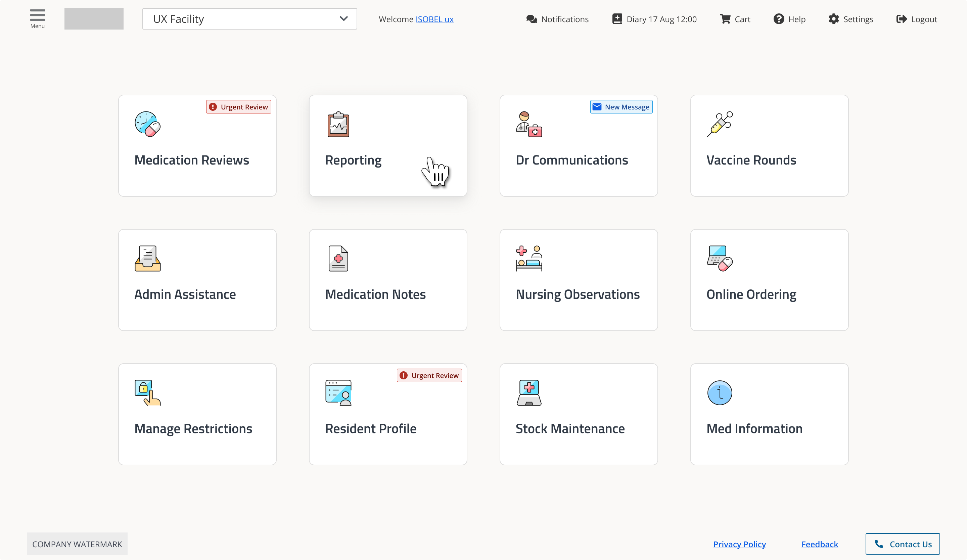Click the Dr Communications doctor icon
Viewport: 967px width, 560px height.
tap(529, 124)
